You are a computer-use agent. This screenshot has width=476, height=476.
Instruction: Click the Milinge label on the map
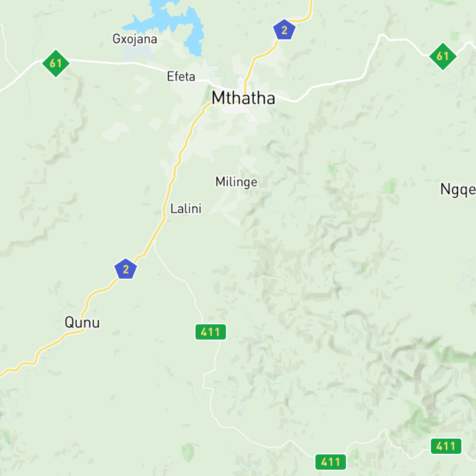click(x=236, y=182)
